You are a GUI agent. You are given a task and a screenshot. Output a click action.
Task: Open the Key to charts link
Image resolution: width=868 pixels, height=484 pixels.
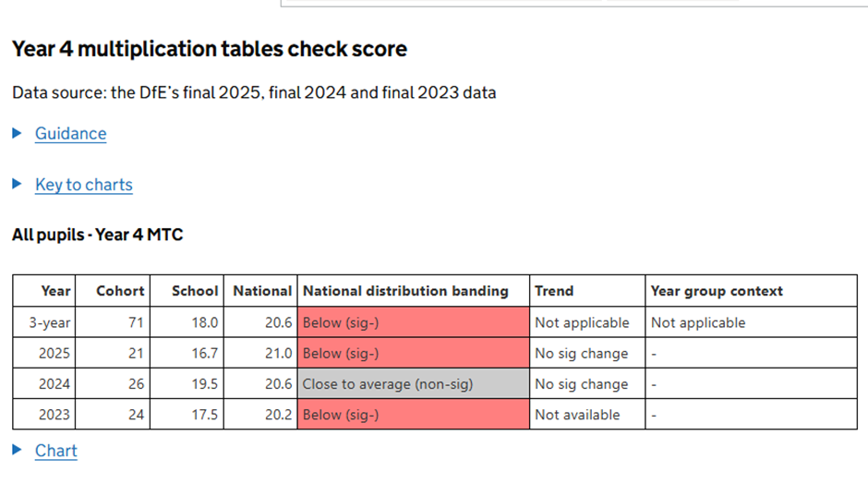tap(83, 185)
